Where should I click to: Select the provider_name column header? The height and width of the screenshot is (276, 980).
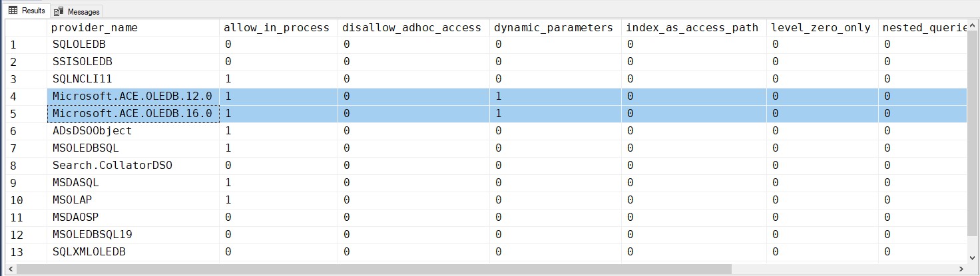point(133,27)
